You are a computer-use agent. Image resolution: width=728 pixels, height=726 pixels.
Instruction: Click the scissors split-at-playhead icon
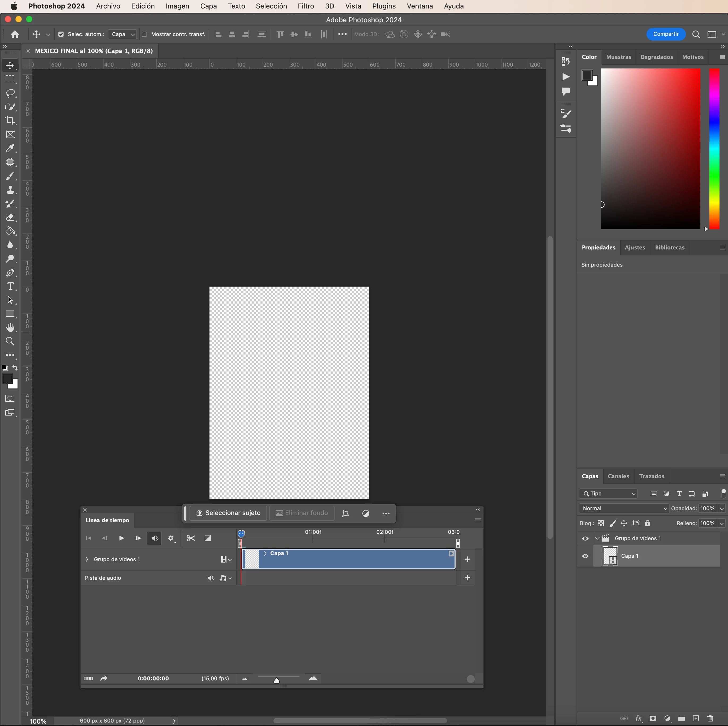tap(191, 538)
